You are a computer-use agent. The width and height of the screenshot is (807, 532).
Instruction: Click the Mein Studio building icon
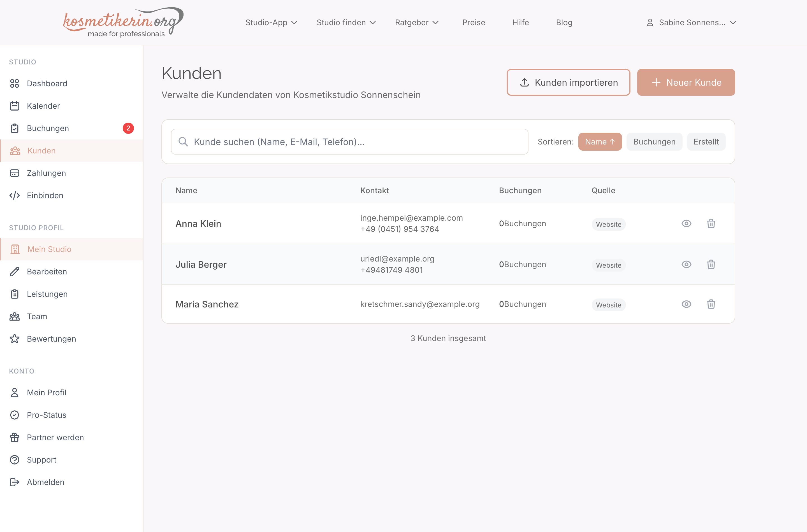[x=15, y=249]
